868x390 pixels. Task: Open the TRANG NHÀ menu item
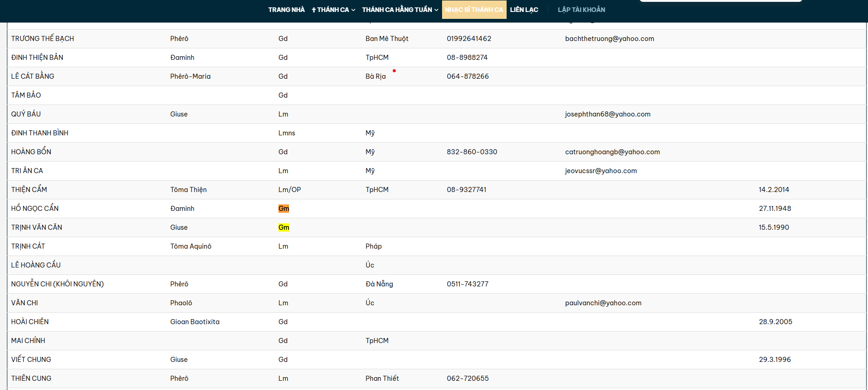[x=286, y=10]
